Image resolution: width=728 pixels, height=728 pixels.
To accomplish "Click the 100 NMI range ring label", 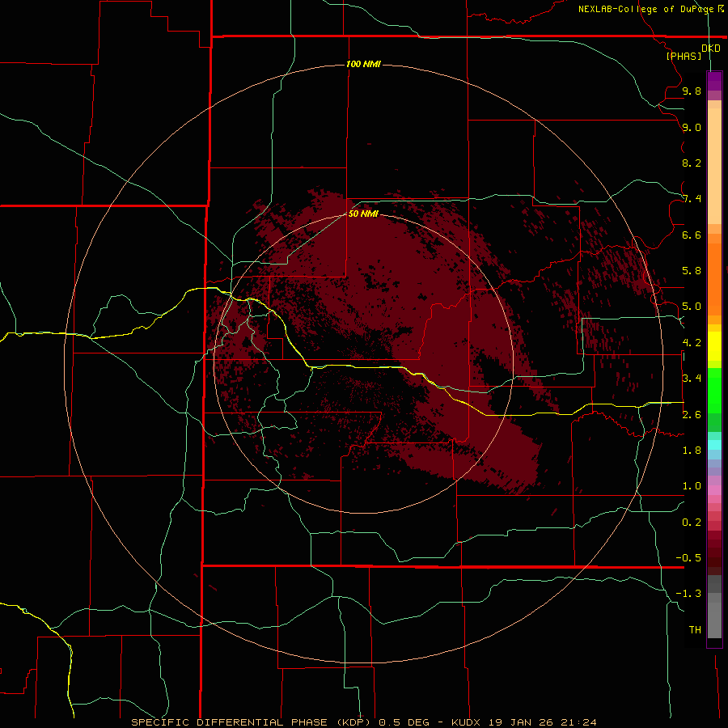I will coord(363,64).
